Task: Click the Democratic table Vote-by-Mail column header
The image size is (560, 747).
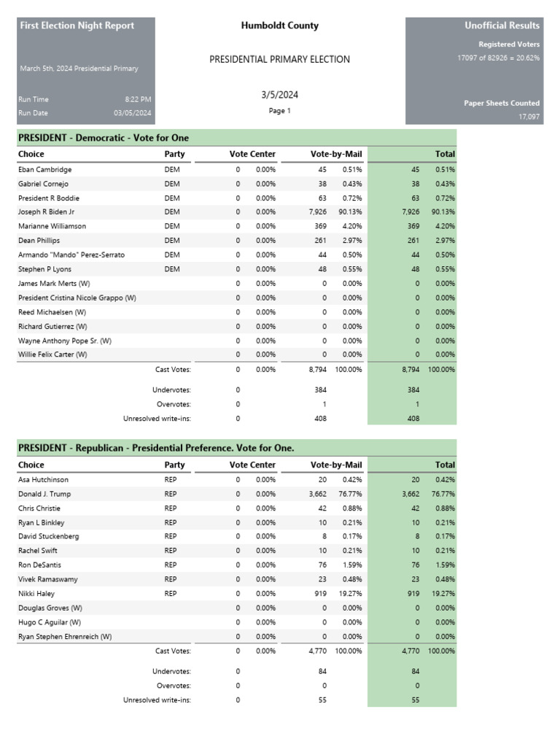Action: [x=335, y=154]
